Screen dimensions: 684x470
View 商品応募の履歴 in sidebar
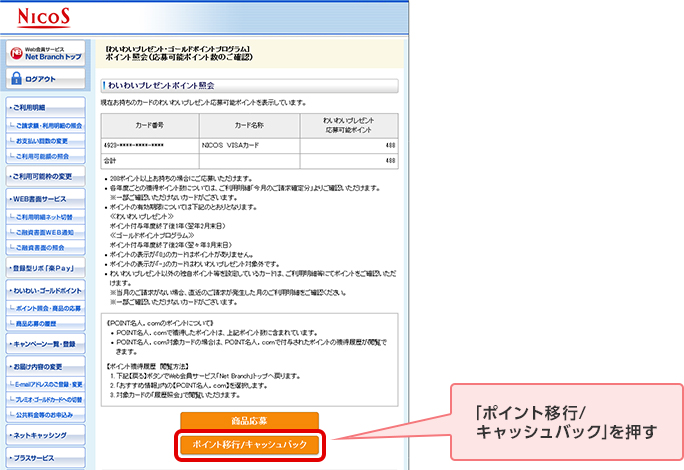48,325
